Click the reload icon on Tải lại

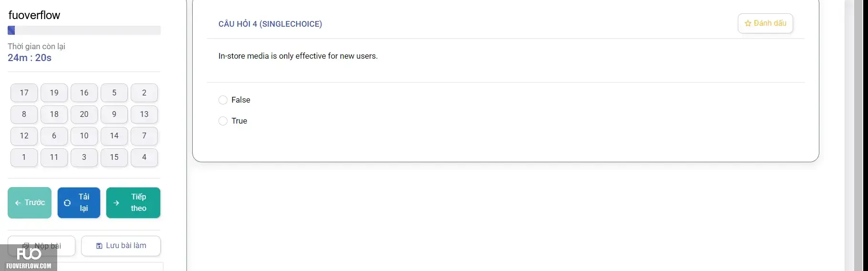point(67,203)
